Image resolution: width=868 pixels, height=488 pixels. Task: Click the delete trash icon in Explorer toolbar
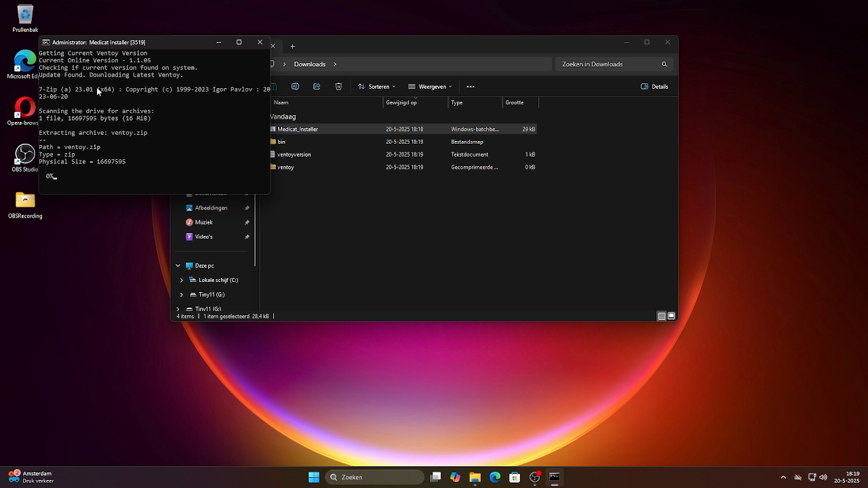click(x=338, y=87)
